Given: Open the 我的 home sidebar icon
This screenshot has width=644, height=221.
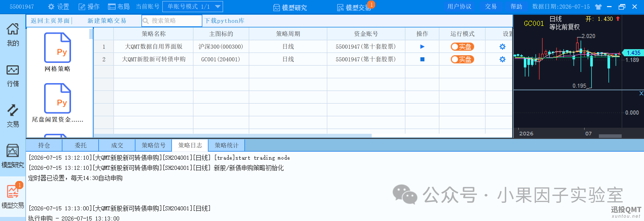Looking at the screenshot, I should coord(13,35).
